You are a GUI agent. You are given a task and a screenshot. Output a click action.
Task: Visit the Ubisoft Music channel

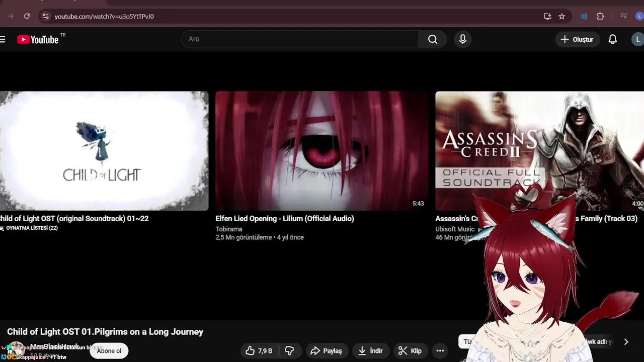click(455, 229)
